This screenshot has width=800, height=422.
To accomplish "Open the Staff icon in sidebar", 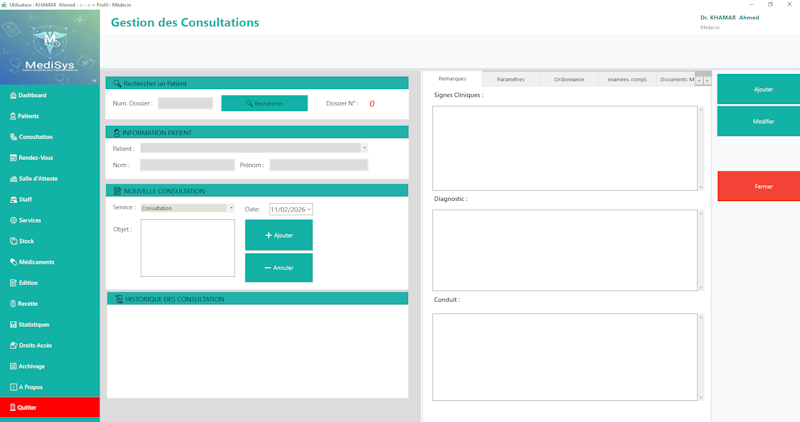I will point(13,200).
